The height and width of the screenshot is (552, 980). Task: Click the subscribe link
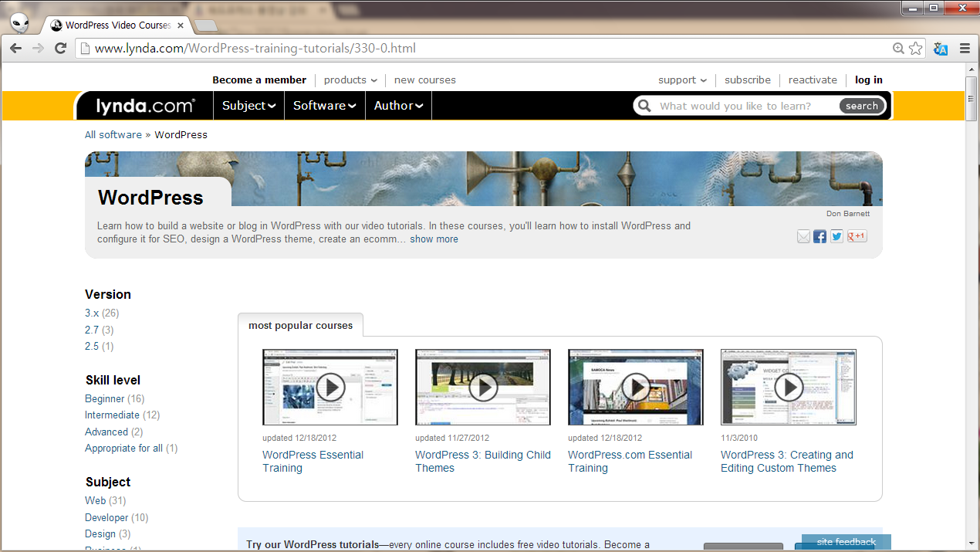pyautogui.click(x=748, y=80)
